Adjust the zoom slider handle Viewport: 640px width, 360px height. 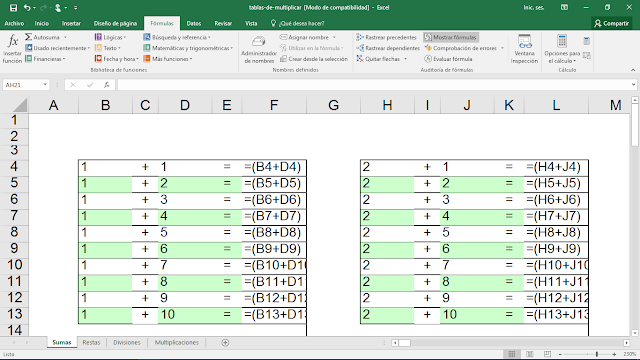point(597,354)
